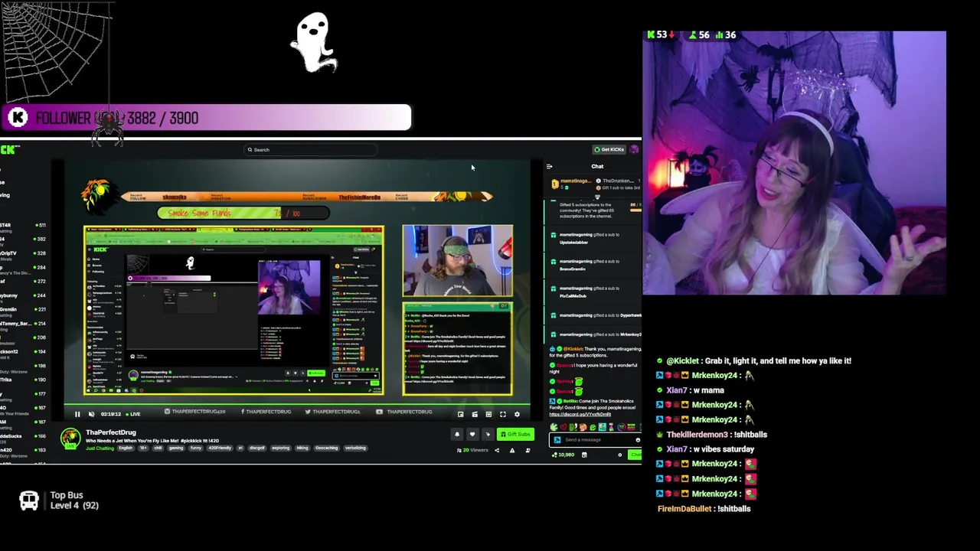Viewport: 980px width, 551px height.
Task: Click the Send a message field
Action: click(x=595, y=440)
